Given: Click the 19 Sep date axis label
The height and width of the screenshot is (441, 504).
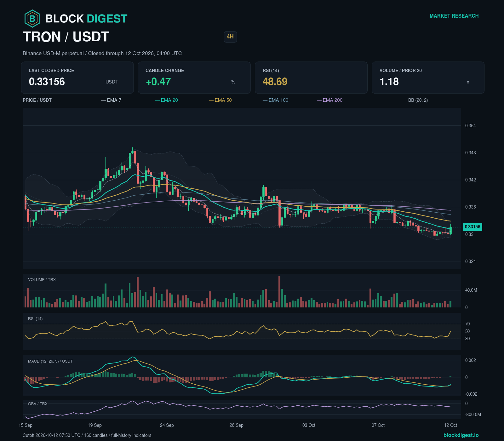Looking at the screenshot, I should (95, 425).
